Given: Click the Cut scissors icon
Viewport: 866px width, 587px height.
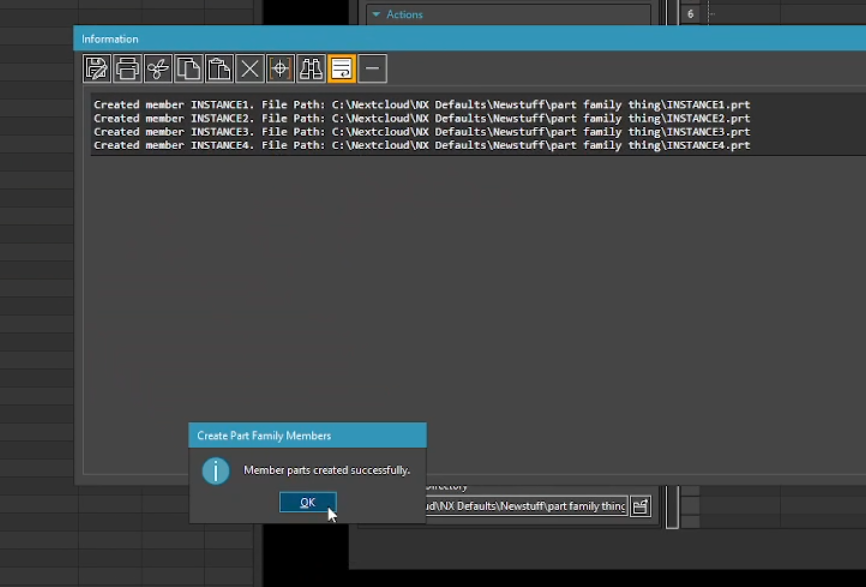Looking at the screenshot, I should 158,68.
